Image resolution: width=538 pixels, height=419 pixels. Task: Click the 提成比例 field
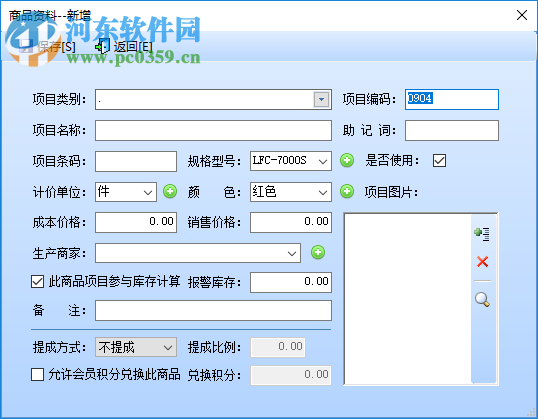tap(278, 347)
